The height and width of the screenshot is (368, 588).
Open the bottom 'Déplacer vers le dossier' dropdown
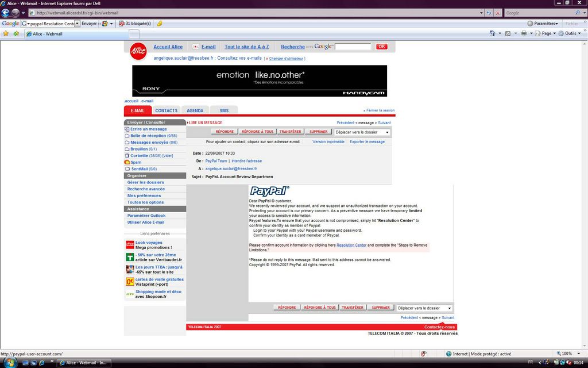click(424, 308)
